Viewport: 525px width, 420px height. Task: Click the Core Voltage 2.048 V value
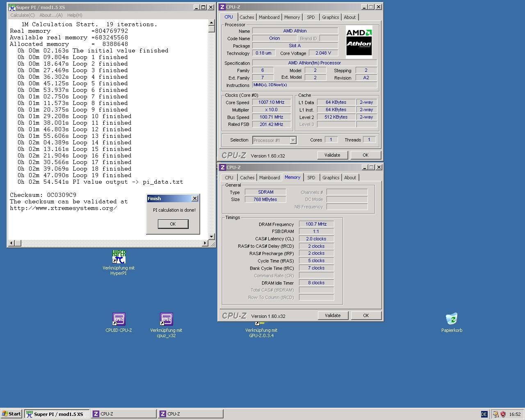pyautogui.click(x=323, y=53)
